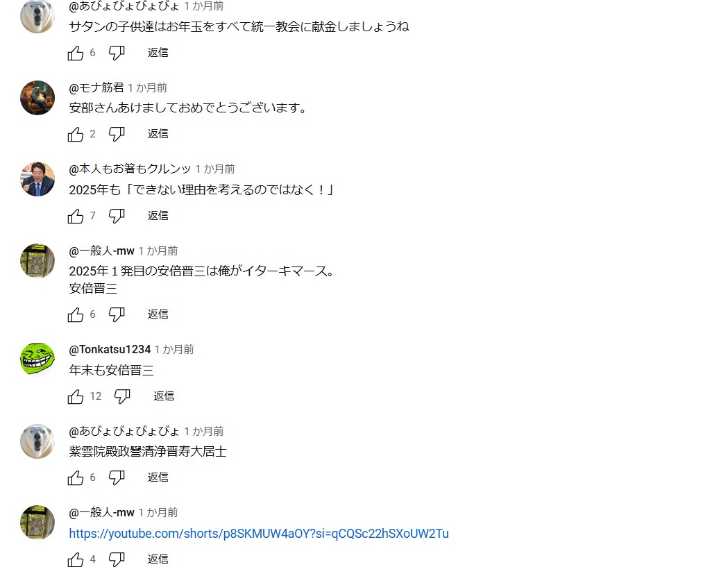Open @本人もお箸もクルンッ channel name
The height and width of the screenshot is (567, 728).
pyautogui.click(x=130, y=169)
